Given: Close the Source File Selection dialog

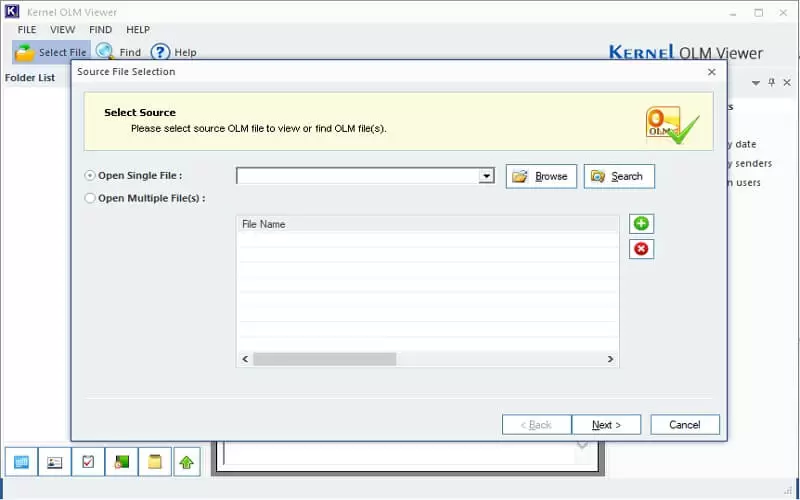Looking at the screenshot, I should (x=712, y=72).
